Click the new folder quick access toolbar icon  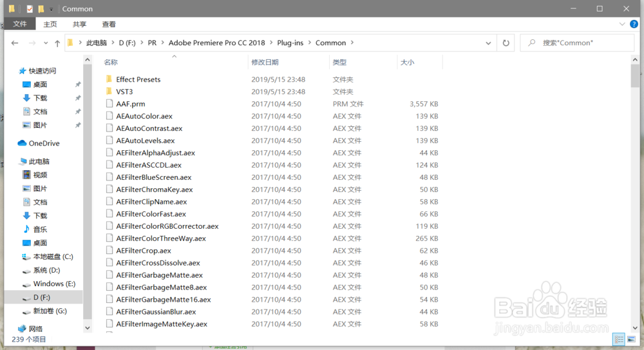pyautogui.click(x=41, y=8)
